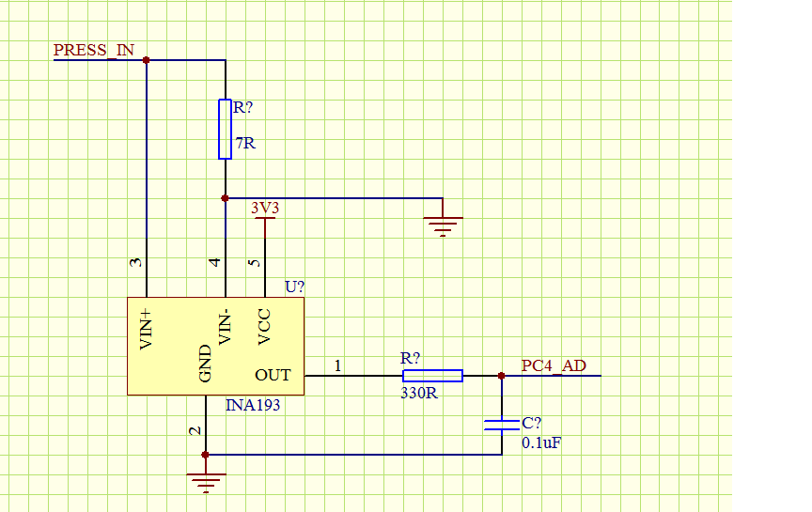Click the 330R value text

click(419, 393)
